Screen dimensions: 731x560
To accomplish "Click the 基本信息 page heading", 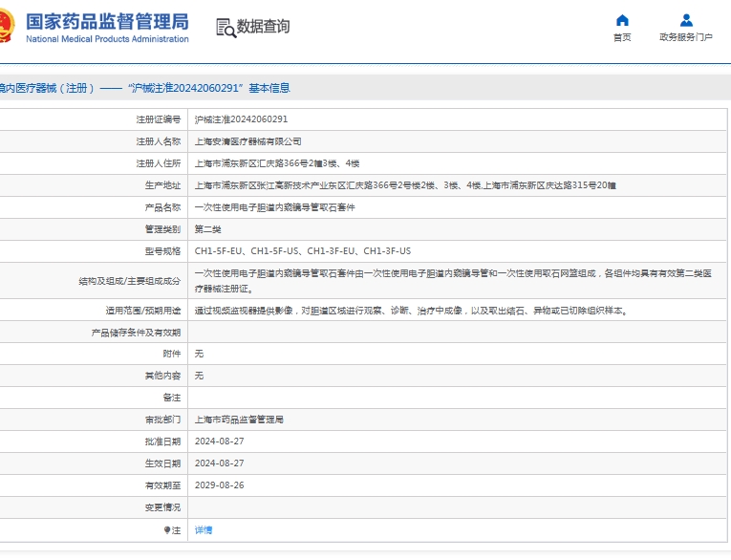I will coord(269,88).
